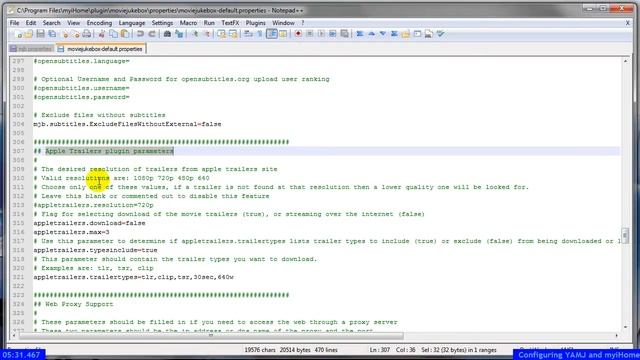
Task: Click the Zoom In toolbar icon
Action: 195,34
